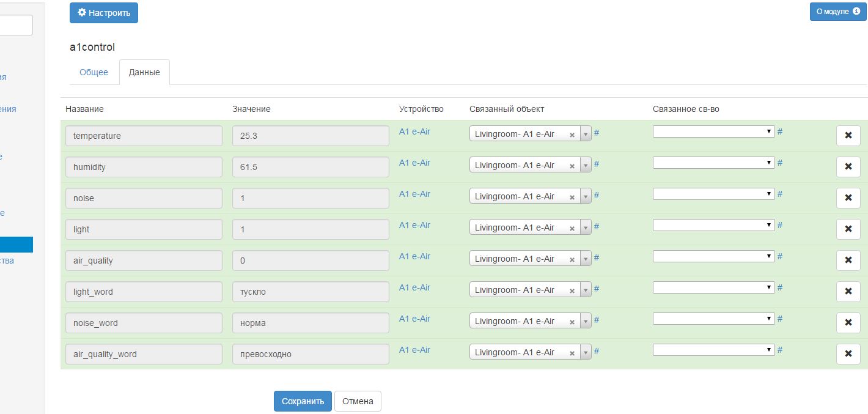Open linked object dropdown for noise

point(586,196)
